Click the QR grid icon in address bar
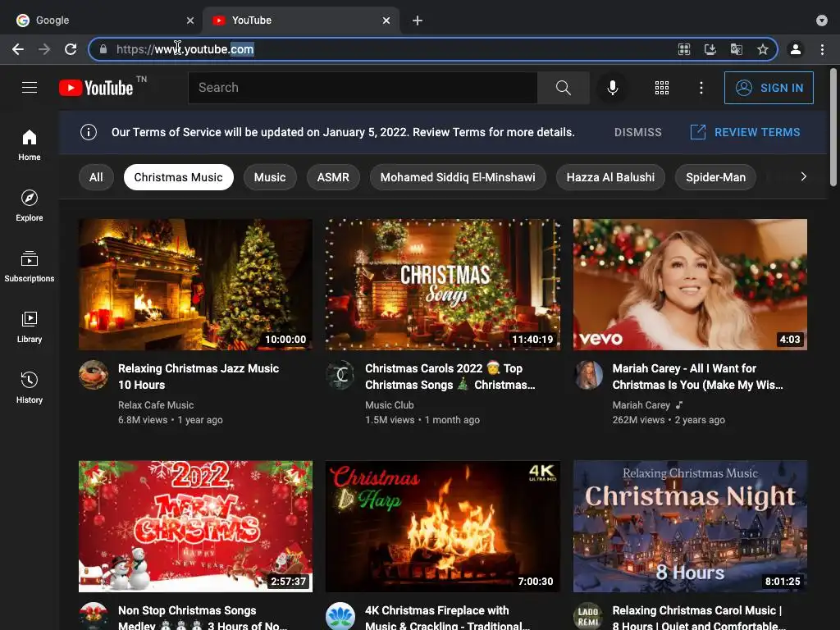 point(684,49)
